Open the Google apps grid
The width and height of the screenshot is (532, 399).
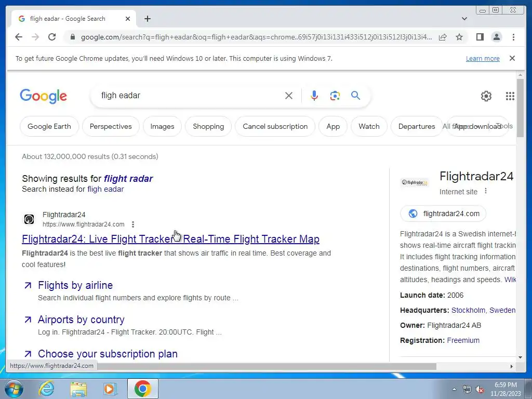[510, 96]
